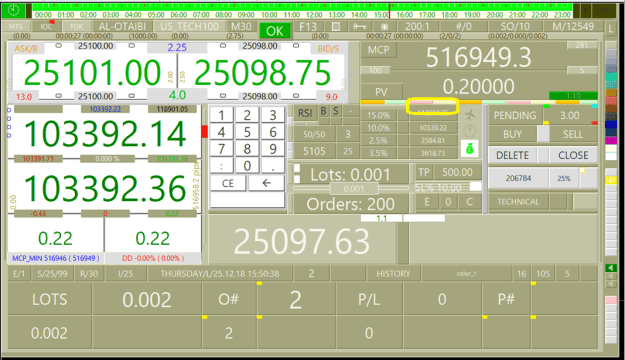Open the 25% selector next to 206784

tap(564, 178)
